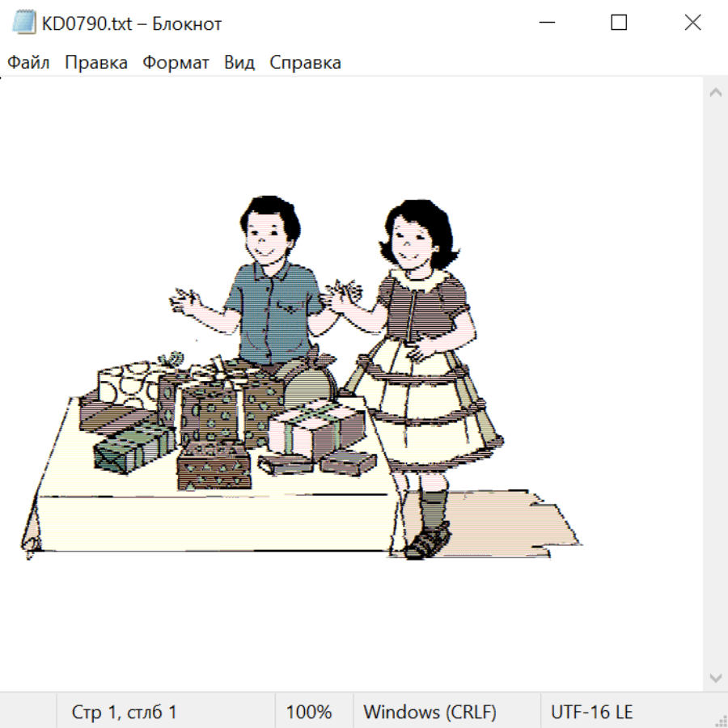Open the Формат menu

click(x=176, y=63)
